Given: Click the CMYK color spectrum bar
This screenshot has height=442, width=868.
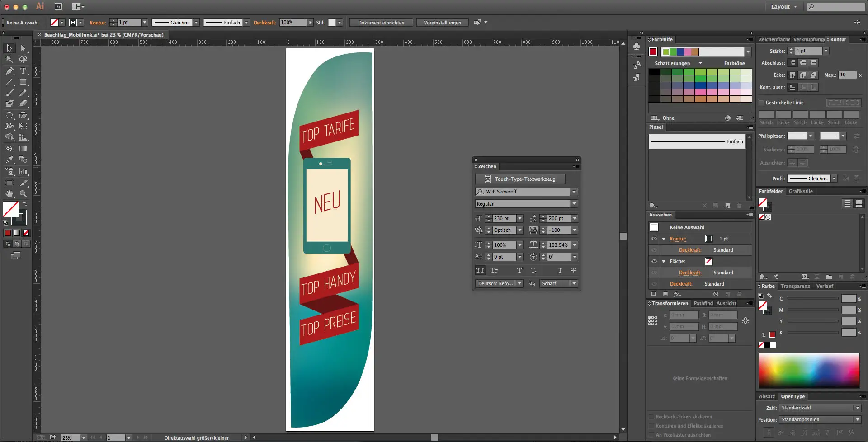Looking at the screenshot, I should 809,370.
